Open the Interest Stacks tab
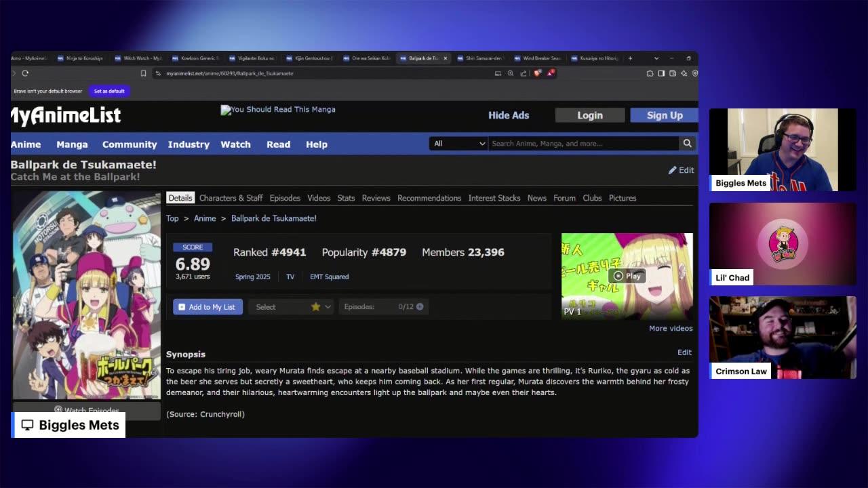 494,198
